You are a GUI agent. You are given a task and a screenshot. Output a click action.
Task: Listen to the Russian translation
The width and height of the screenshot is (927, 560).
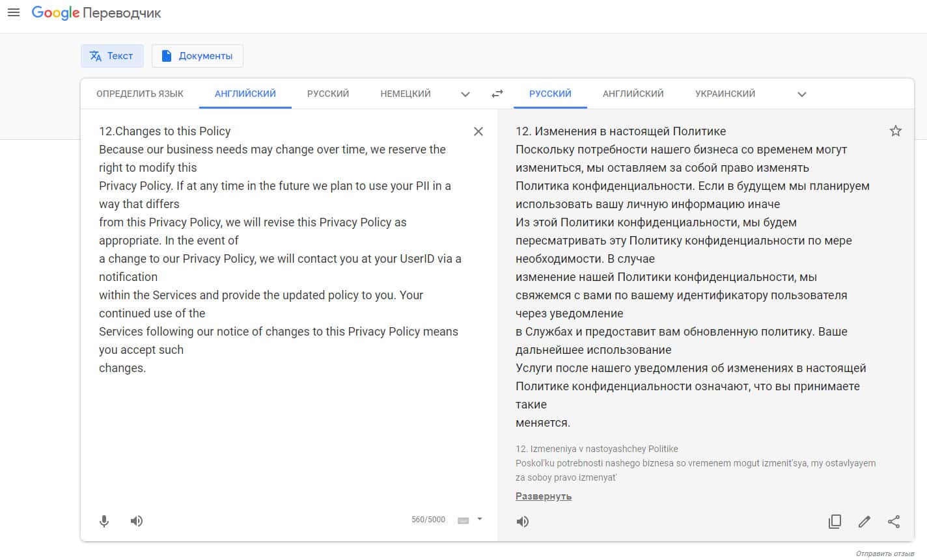pyautogui.click(x=523, y=522)
